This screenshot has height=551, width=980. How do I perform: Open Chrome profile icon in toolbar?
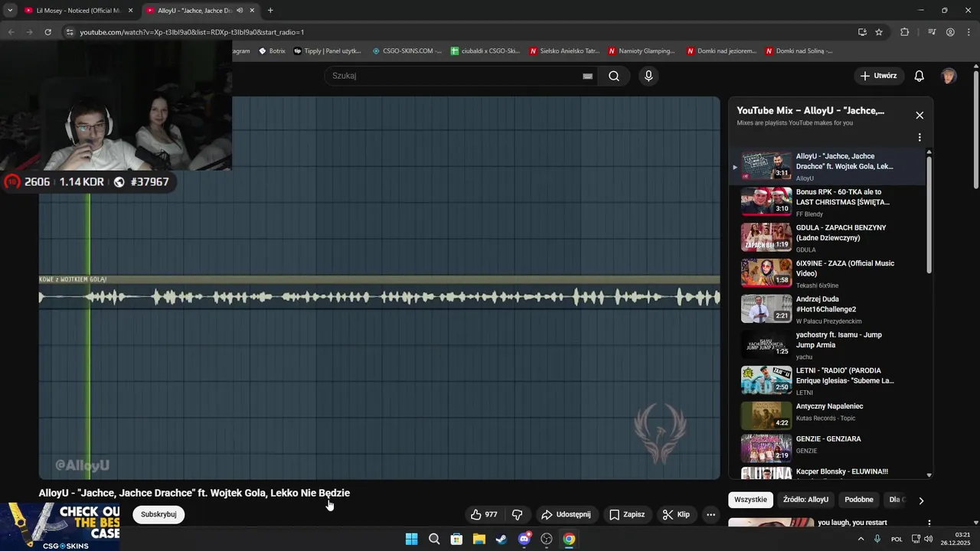click(x=950, y=32)
